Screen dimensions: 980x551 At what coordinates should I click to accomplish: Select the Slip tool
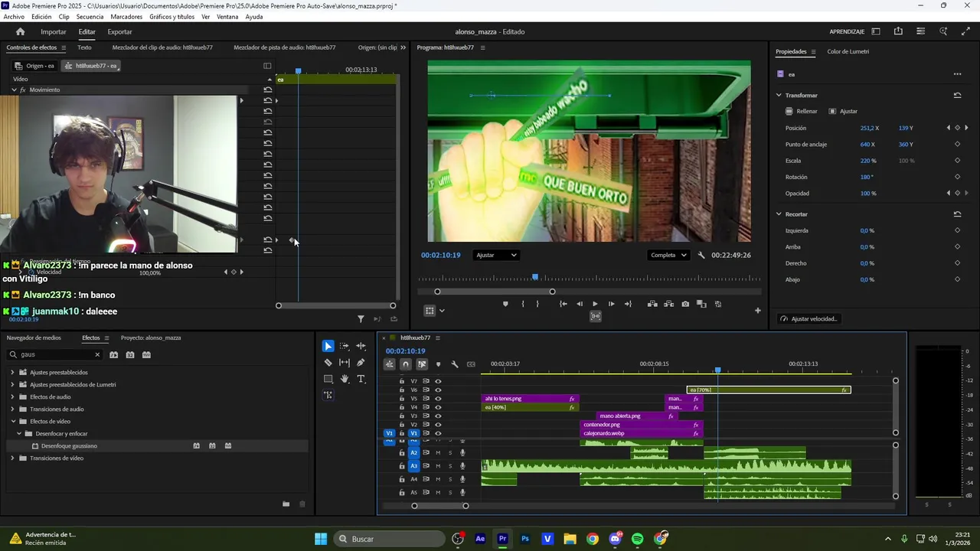click(345, 363)
